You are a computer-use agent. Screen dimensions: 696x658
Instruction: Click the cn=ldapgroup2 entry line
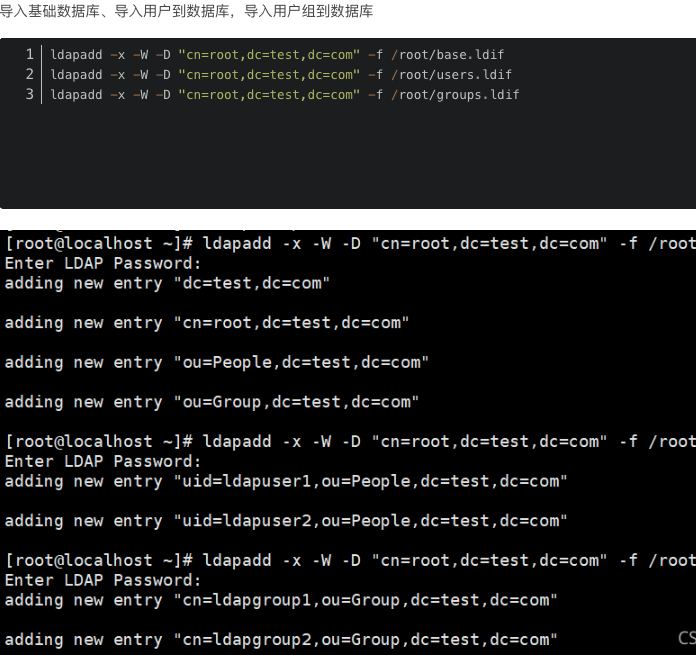281,640
